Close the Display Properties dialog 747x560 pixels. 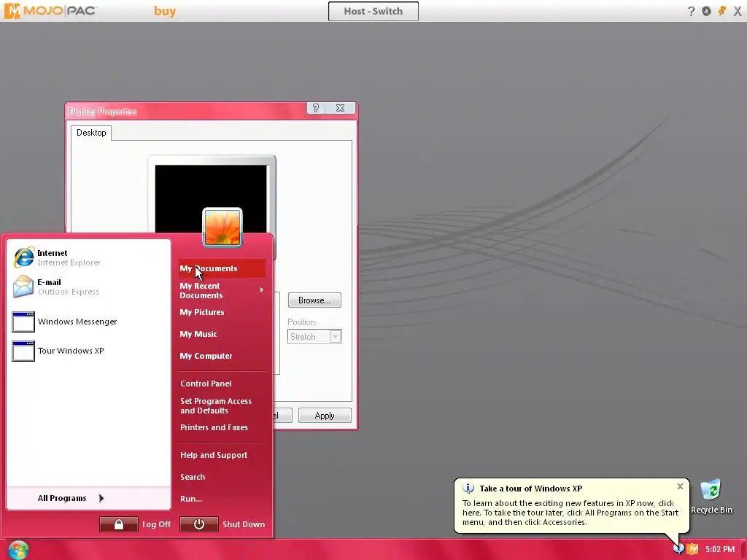[x=340, y=108]
